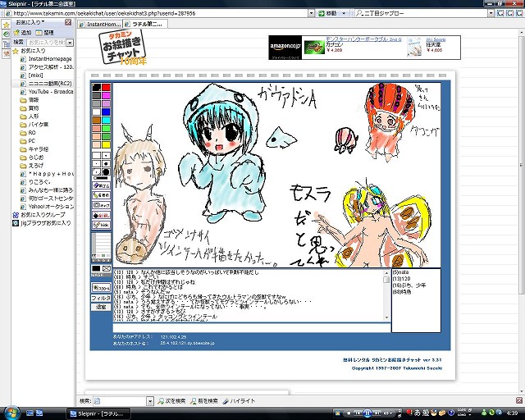Click the 追加 (add favorite) button
525x420 pixels.
[22, 33]
